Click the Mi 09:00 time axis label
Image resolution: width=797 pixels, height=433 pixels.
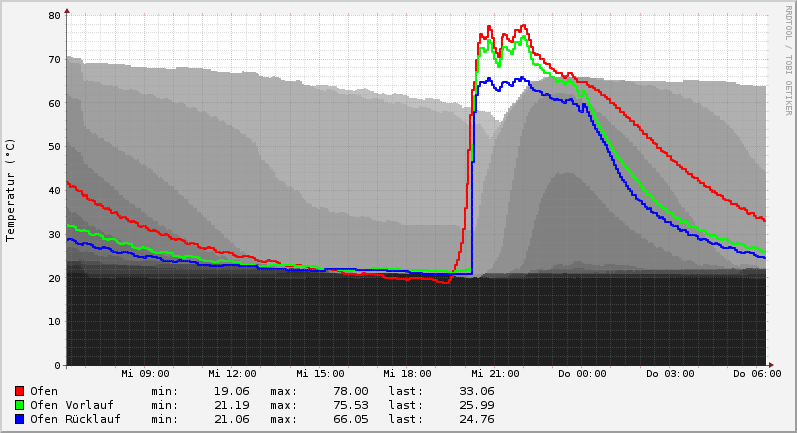[x=146, y=374]
